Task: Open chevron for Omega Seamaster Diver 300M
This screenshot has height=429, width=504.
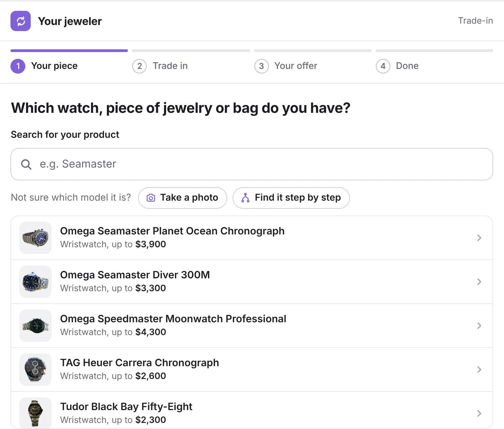Action: click(x=479, y=282)
